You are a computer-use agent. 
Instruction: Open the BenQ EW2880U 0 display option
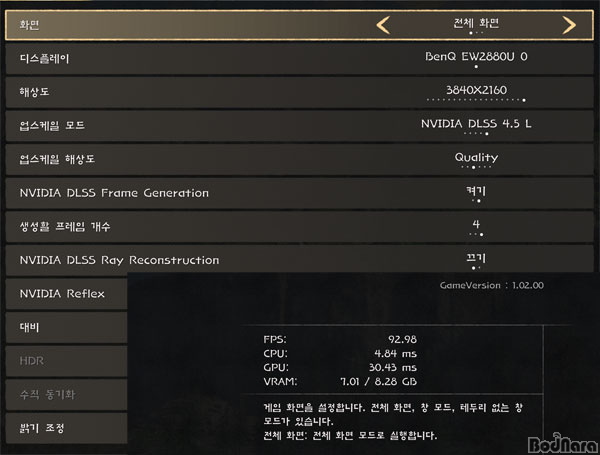click(x=476, y=57)
